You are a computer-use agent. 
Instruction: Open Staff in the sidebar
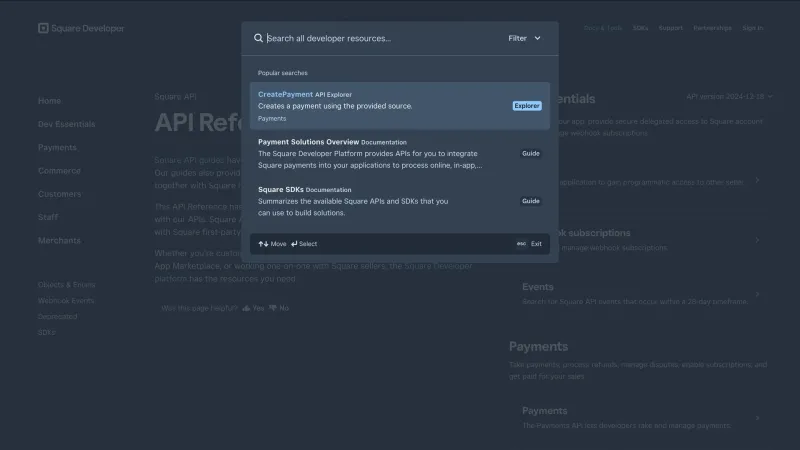pyautogui.click(x=48, y=217)
